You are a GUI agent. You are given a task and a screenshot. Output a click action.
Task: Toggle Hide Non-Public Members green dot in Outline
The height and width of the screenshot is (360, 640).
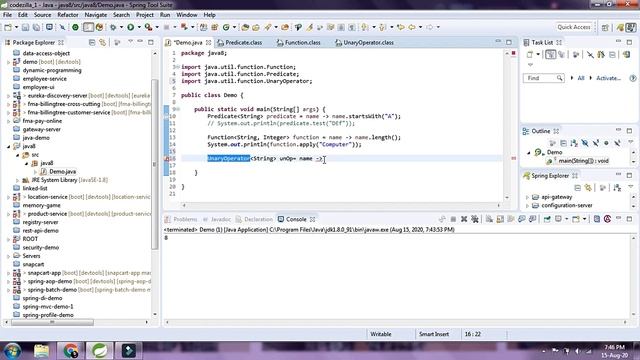pos(606,143)
